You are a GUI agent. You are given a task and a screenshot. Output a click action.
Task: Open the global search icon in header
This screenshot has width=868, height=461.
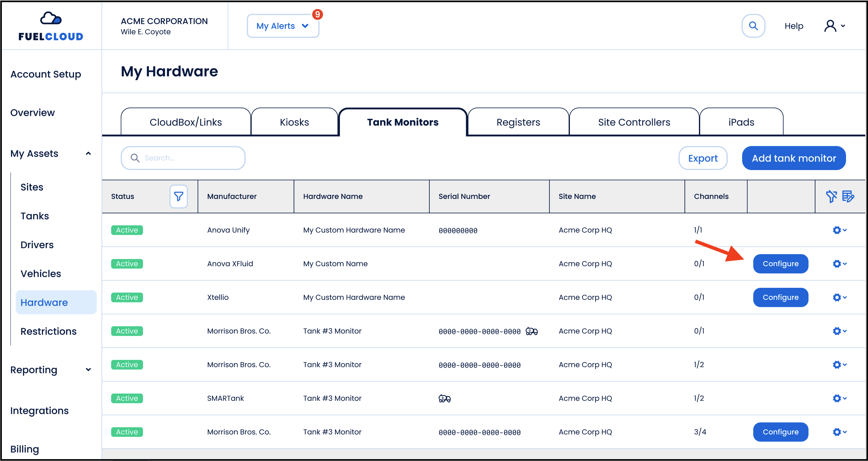coord(753,26)
